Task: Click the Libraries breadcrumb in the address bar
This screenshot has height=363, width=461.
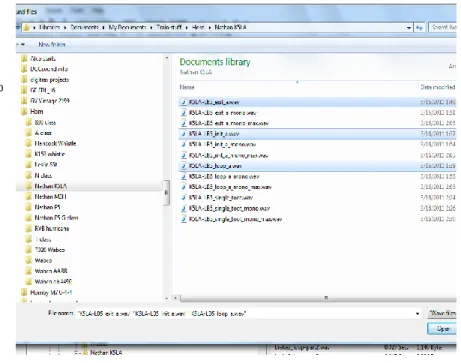Action: click(50, 27)
